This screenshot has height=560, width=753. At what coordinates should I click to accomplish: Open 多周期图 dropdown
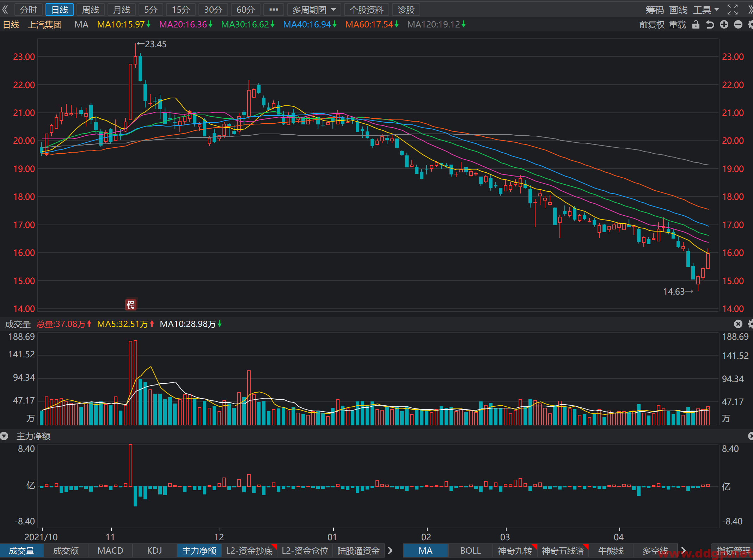tap(313, 10)
